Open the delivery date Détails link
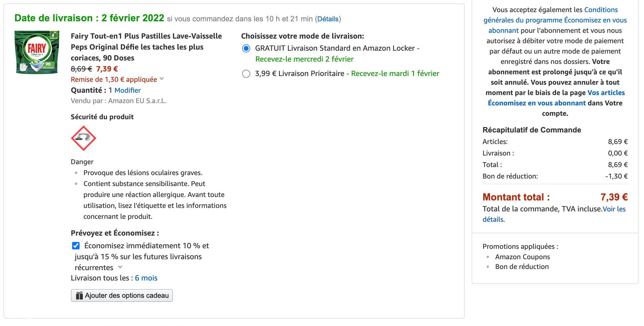Screen dimensions: 644x326 [328, 19]
